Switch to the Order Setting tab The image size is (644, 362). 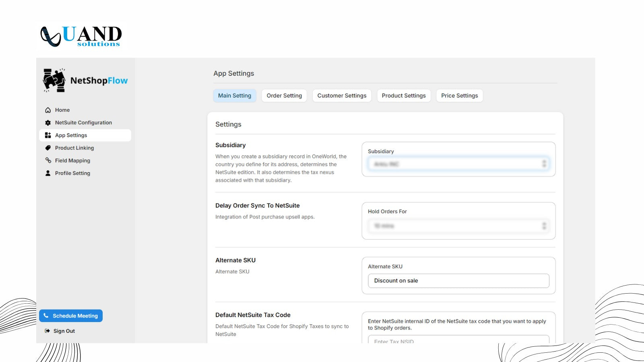click(284, 95)
